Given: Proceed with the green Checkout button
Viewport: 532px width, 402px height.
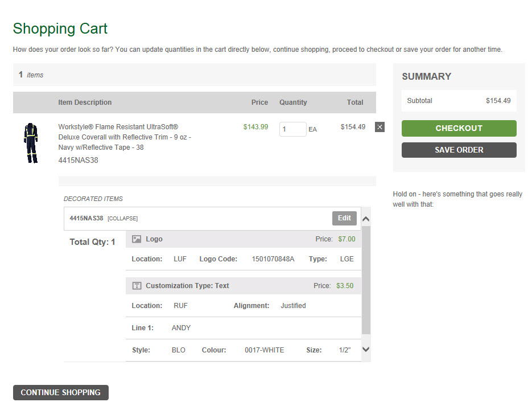Looking at the screenshot, I should [459, 128].
